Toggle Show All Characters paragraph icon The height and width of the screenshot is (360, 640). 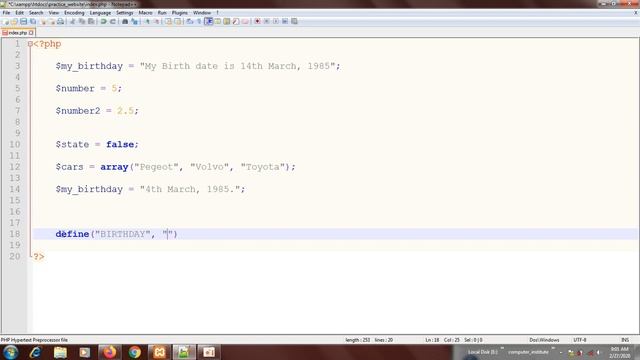coord(199,21)
